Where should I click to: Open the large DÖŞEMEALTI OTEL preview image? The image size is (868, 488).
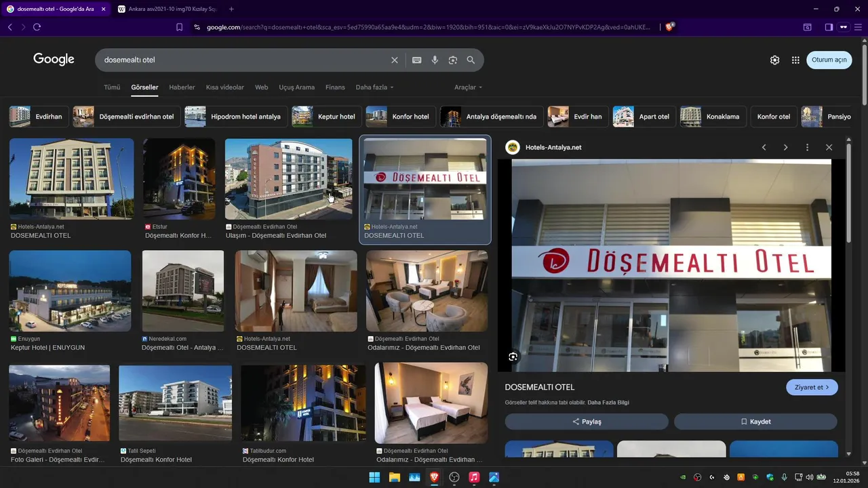[x=671, y=265]
